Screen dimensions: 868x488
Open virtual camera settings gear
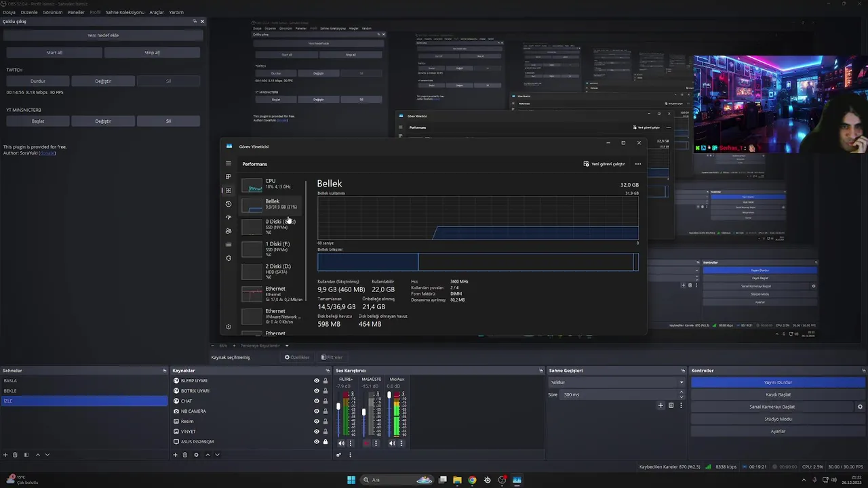click(860, 407)
